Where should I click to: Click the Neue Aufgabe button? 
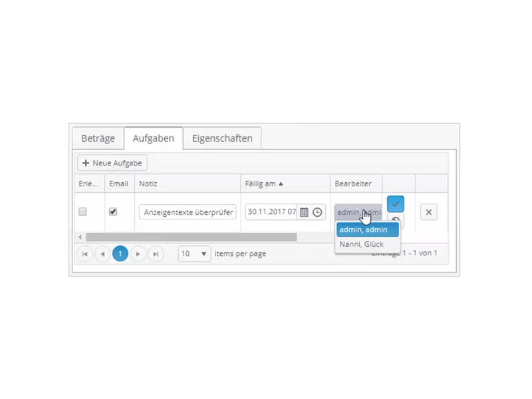point(112,163)
